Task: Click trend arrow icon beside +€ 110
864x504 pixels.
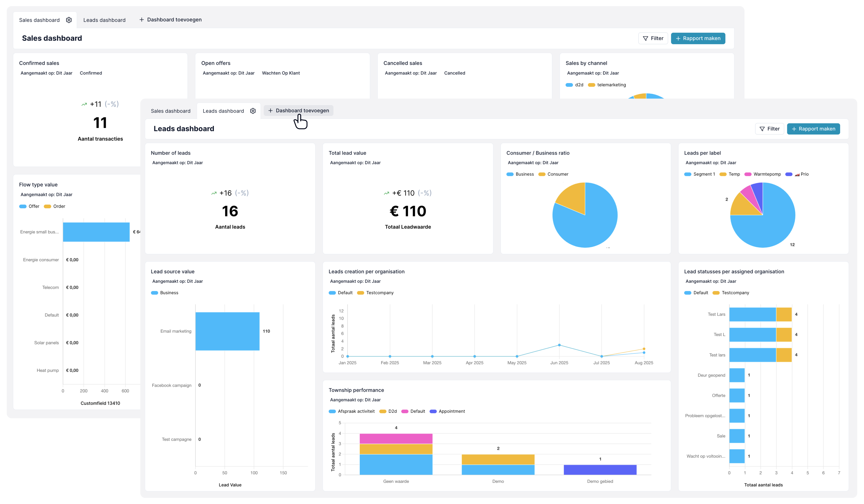Action: pos(386,193)
